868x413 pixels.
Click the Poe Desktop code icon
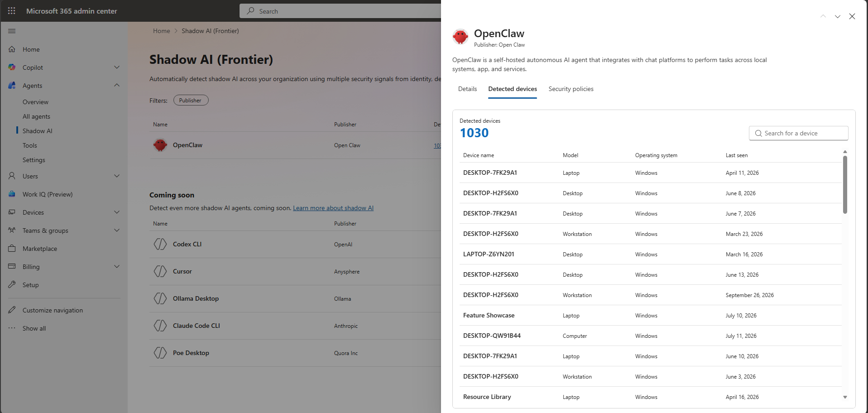[x=160, y=353]
